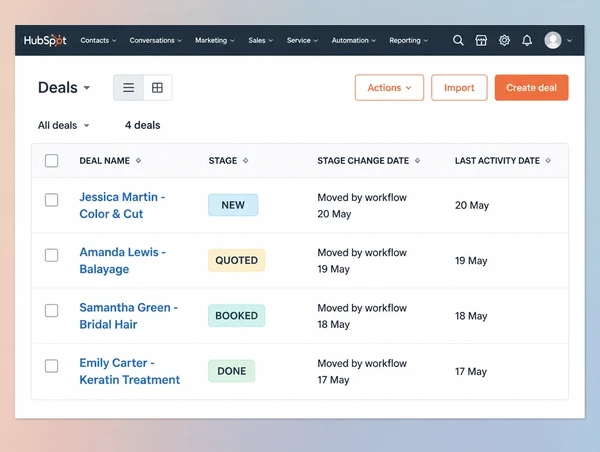
Task: Open Samantha Green - Bridal Hair deal
Action: [129, 316]
